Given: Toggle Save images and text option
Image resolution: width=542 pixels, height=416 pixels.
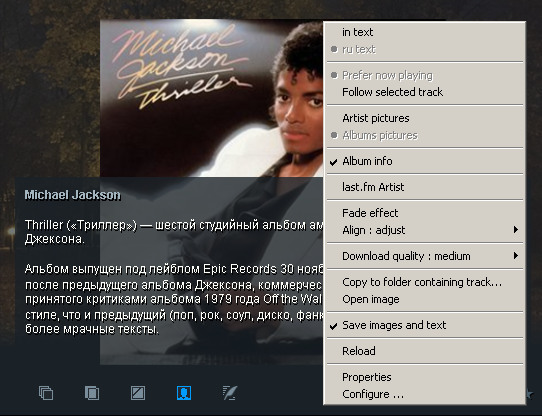Looking at the screenshot, I should tap(425, 325).
